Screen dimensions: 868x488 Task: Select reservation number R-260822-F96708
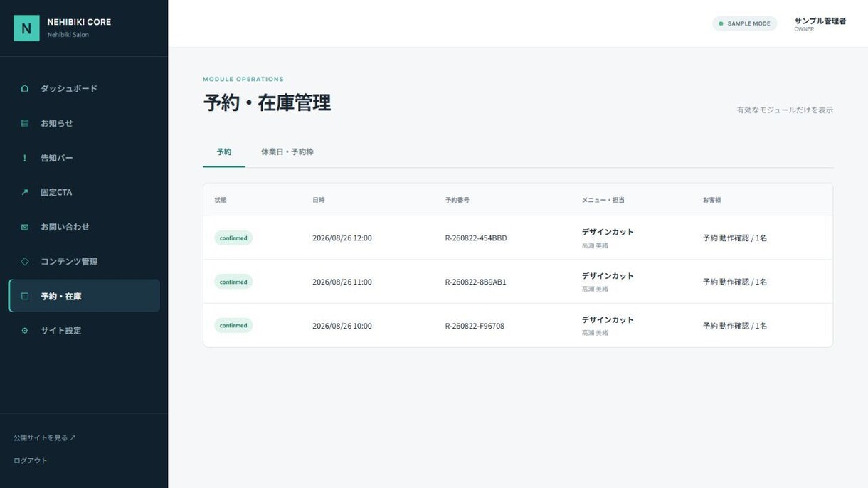point(475,326)
